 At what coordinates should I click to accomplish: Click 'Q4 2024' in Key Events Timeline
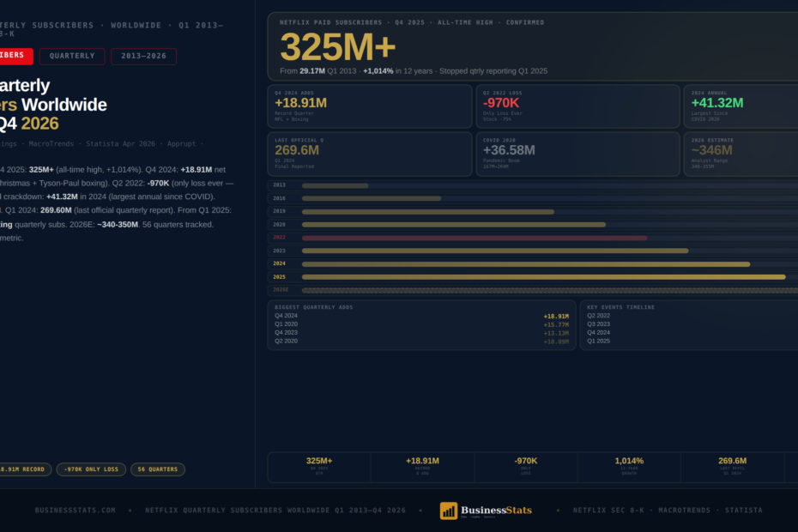click(599, 333)
